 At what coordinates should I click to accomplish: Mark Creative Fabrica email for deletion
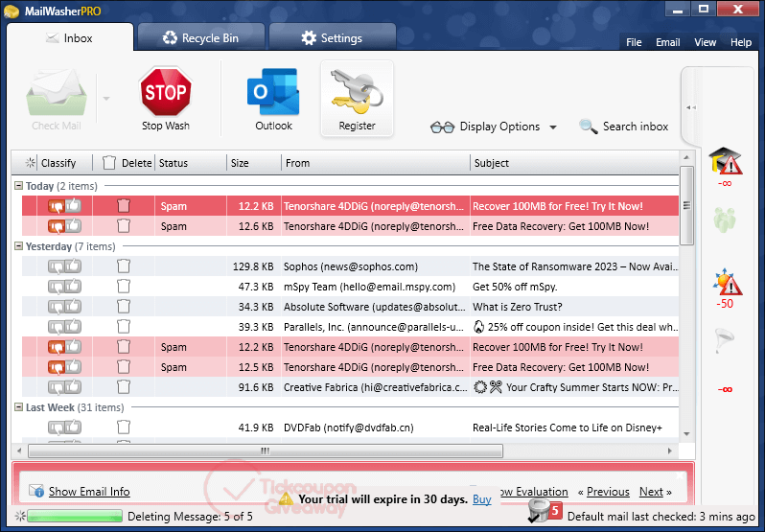pyautogui.click(x=124, y=386)
